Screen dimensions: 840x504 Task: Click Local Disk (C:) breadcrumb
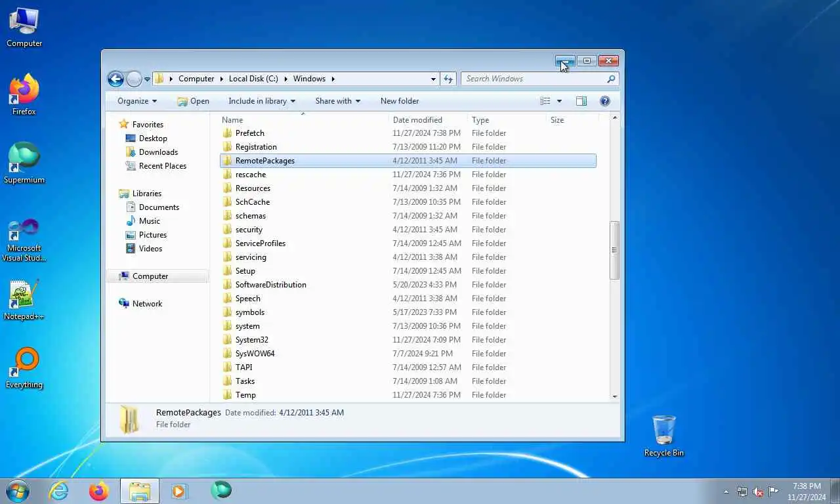pyautogui.click(x=253, y=79)
